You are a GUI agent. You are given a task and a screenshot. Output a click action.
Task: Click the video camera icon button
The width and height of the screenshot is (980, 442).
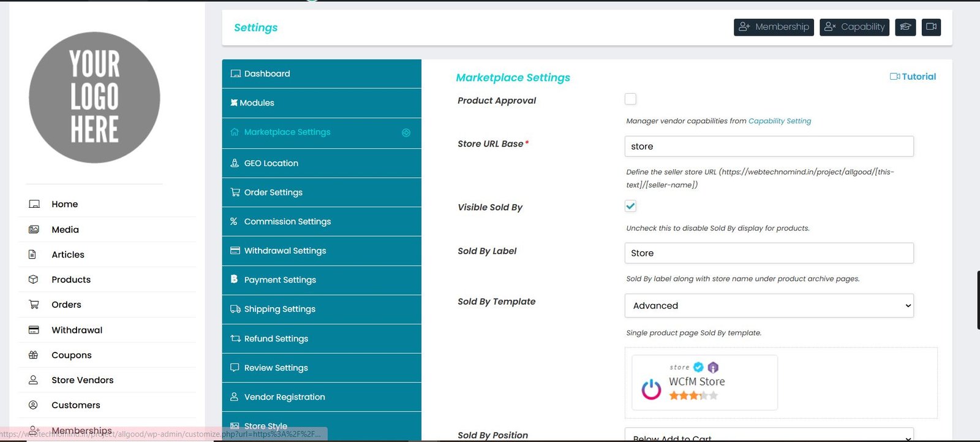[x=931, y=27]
